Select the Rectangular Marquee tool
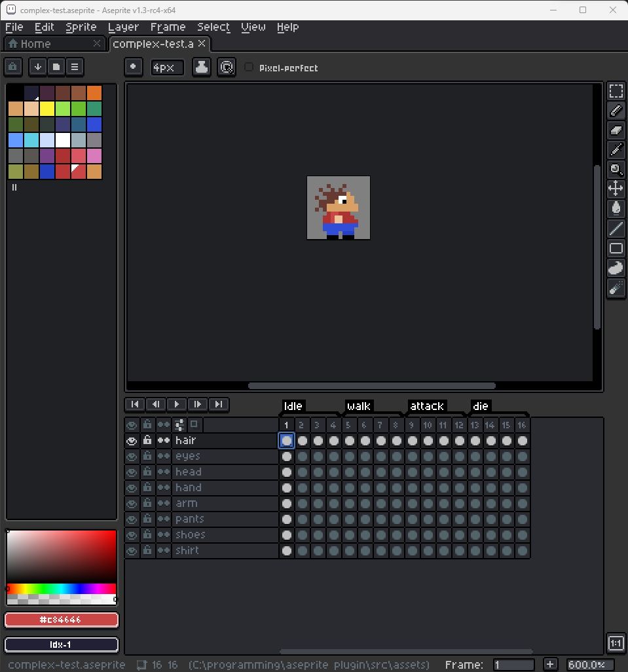The image size is (628, 672). click(x=616, y=91)
